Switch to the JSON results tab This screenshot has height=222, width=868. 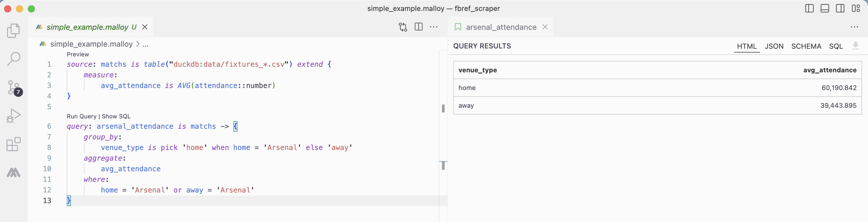click(x=774, y=46)
